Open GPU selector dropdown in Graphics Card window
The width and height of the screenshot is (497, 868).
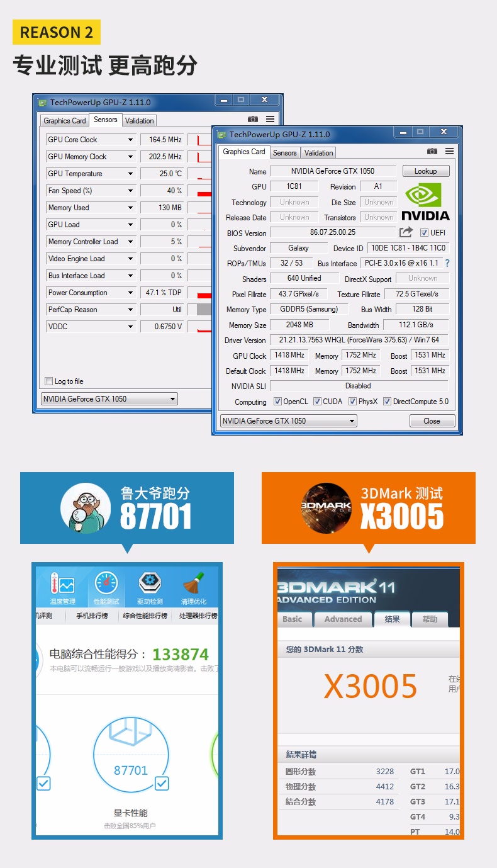(288, 421)
